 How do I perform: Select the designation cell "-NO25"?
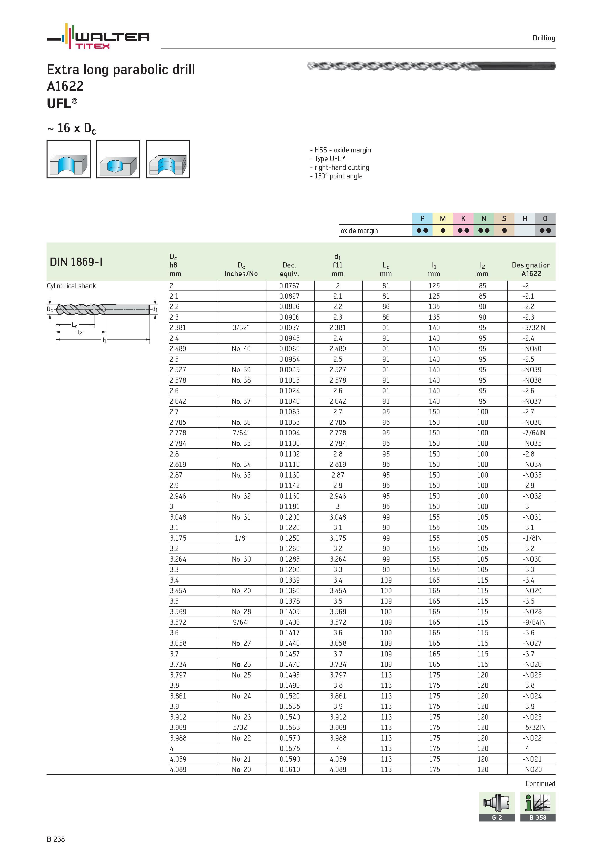(x=532, y=675)
